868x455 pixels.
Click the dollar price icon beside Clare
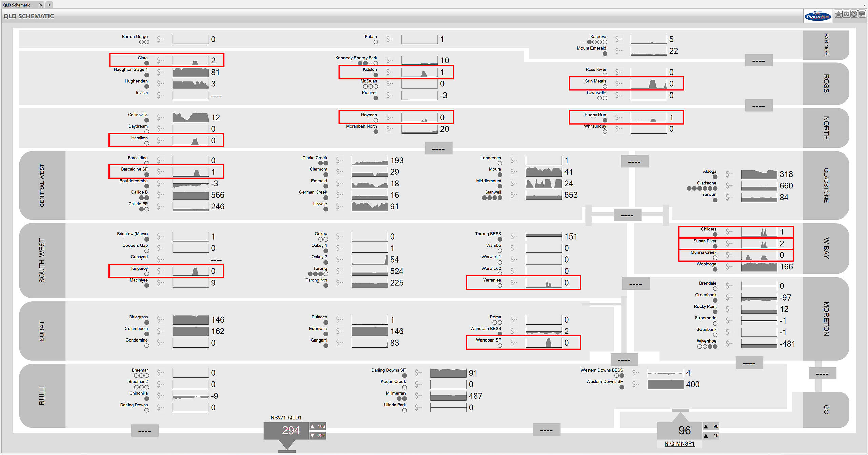click(160, 60)
